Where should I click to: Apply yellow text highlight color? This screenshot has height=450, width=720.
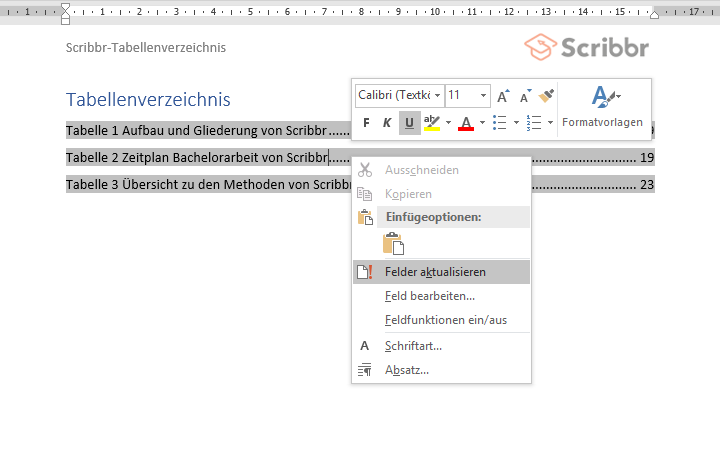click(432, 123)
